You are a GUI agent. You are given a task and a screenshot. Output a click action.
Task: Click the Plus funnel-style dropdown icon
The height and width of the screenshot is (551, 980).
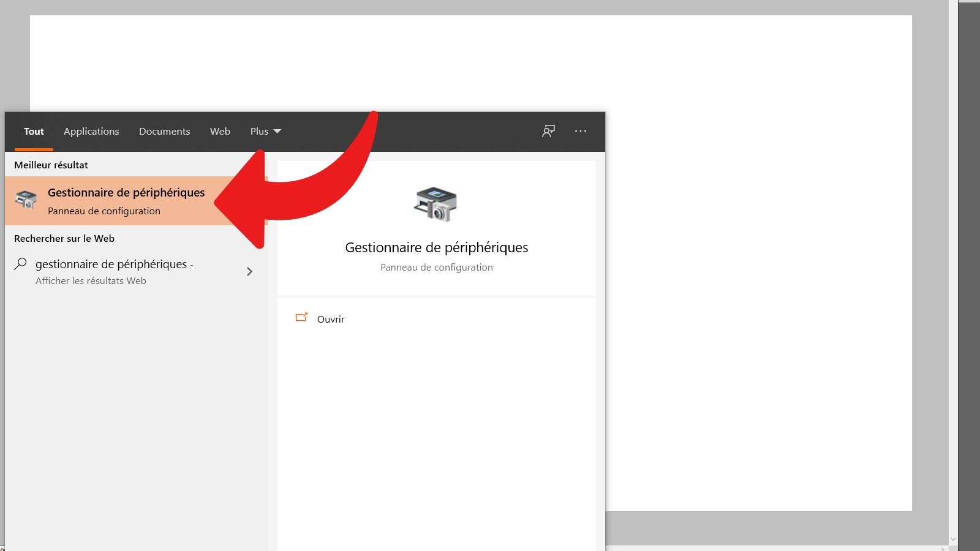click(x=277, y=131)
